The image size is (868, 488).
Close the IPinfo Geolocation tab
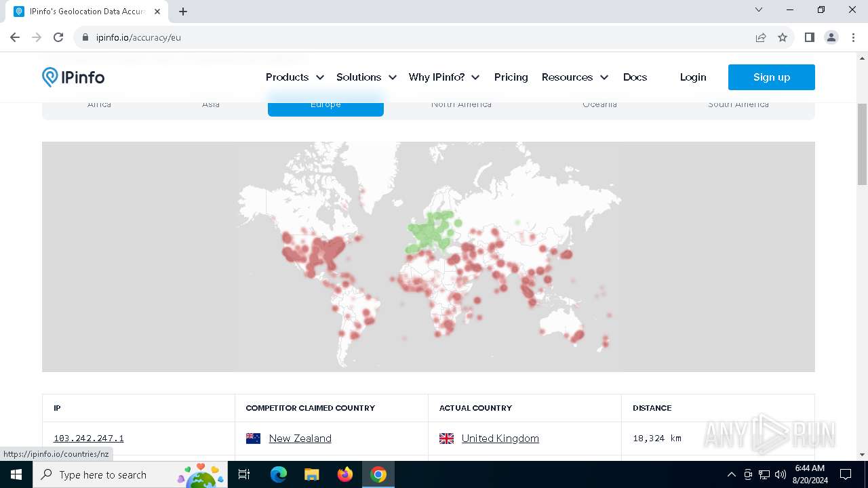click(157, 12)
